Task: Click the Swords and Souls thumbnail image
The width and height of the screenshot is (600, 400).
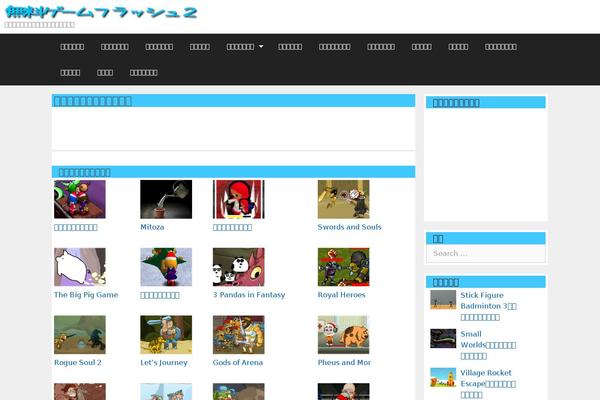Action: click(x=344, y=199)
